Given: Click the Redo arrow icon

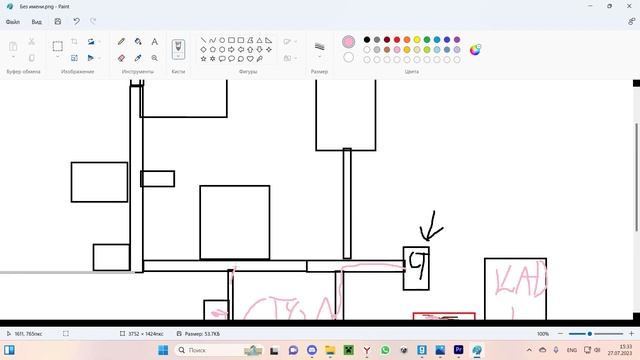Looking at the screenshot, I should [93, 21].
